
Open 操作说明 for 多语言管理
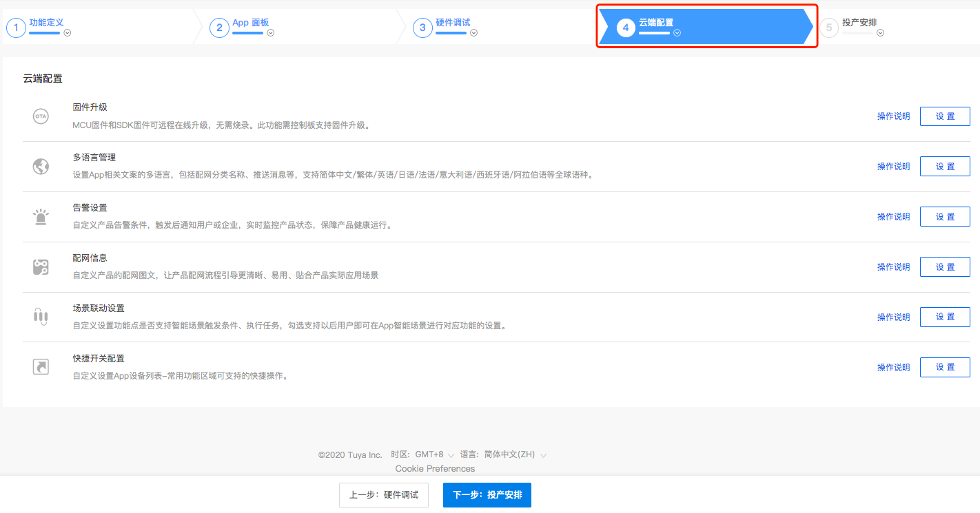[893, 166]
